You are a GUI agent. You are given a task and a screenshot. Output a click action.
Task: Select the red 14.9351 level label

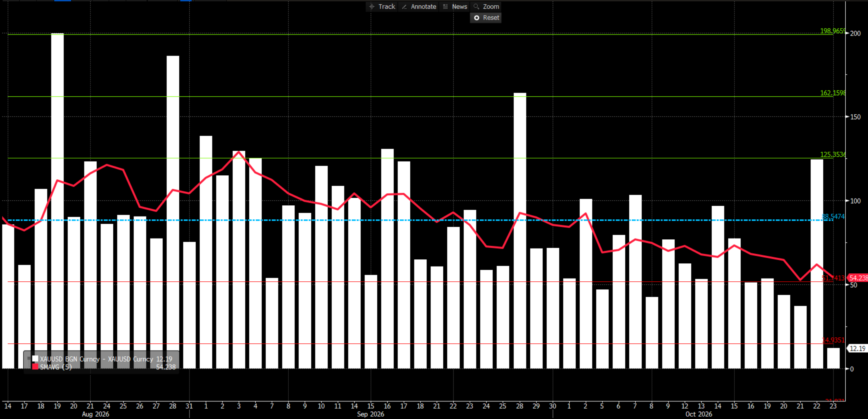(x=833, y=340)
